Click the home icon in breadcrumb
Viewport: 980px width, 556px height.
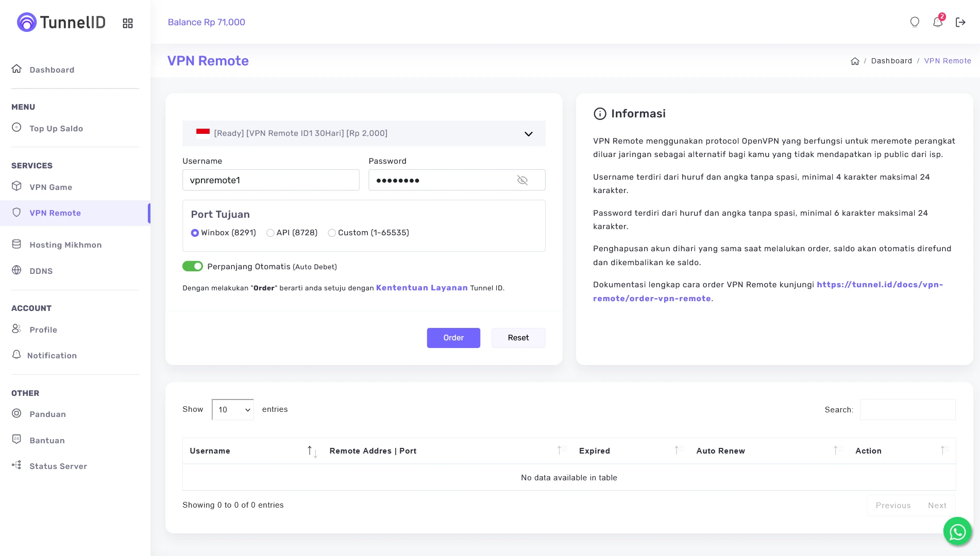[855, 61]
